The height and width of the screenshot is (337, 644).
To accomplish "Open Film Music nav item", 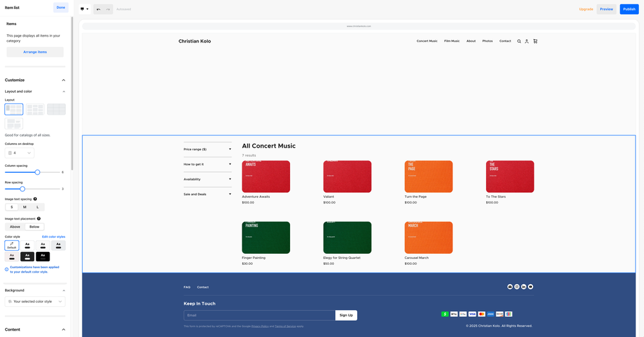I will (x=452, y=41).
